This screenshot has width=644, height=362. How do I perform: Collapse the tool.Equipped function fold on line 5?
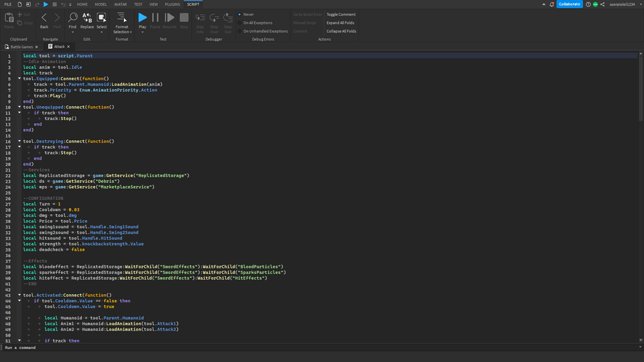click(19, 79)
